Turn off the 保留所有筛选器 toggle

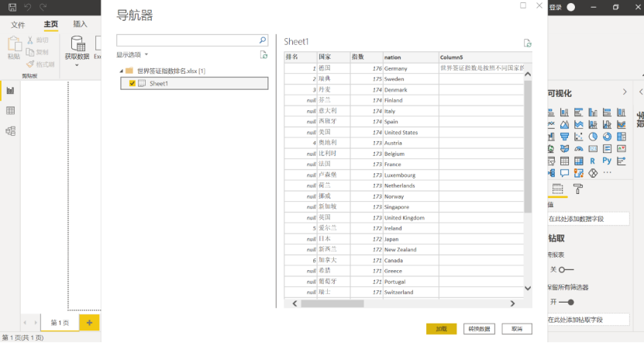point(566,303)
